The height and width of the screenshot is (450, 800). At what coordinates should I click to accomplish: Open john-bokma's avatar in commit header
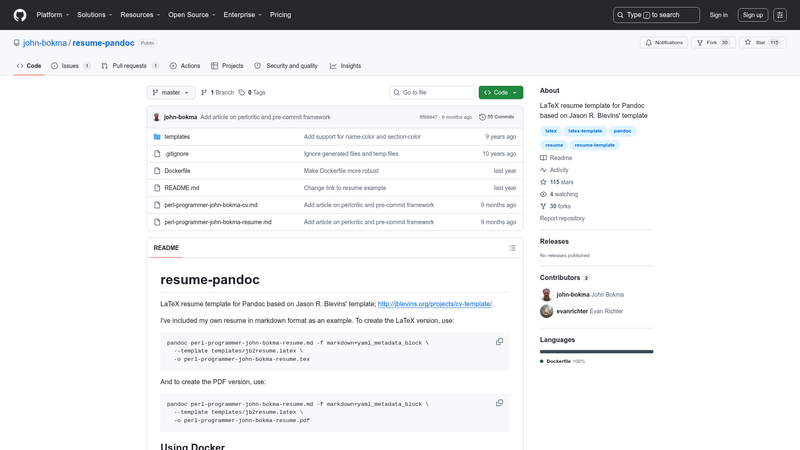point(157,117)
